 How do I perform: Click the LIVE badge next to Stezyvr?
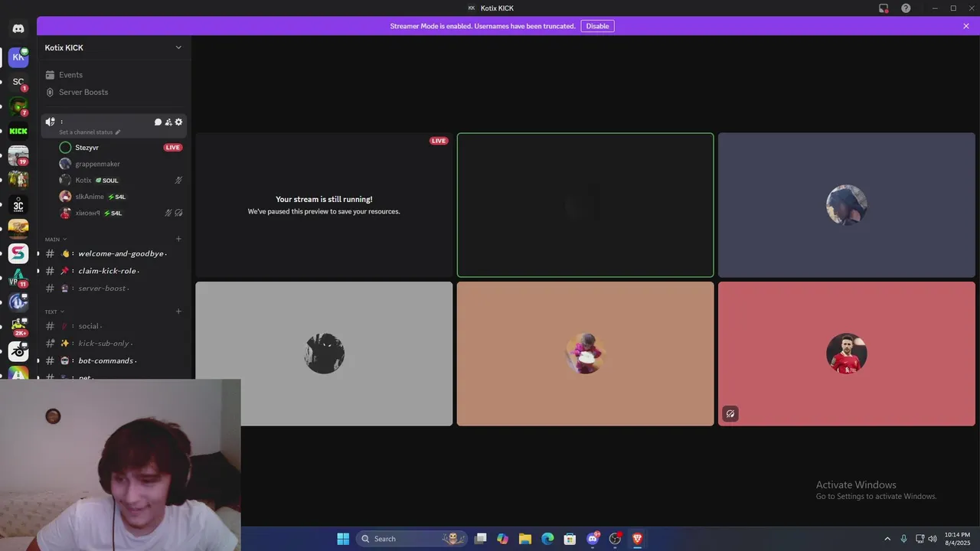173,148
